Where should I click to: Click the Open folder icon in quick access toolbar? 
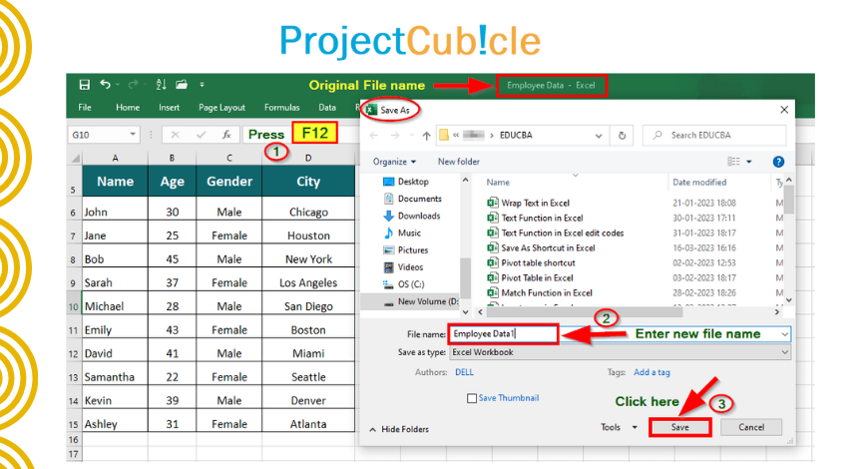pyautogui.click(x=182, y=85)
